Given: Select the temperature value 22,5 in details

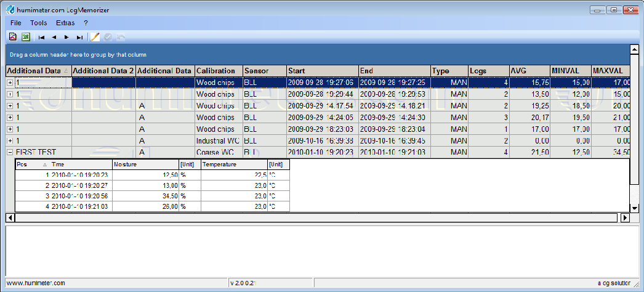Looking at the screenshot, I should point(234,175).
